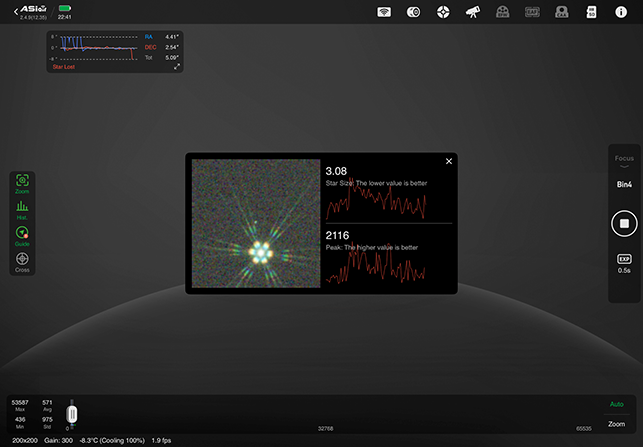Click the star preview thumbnail

click(x=256, y=224)
